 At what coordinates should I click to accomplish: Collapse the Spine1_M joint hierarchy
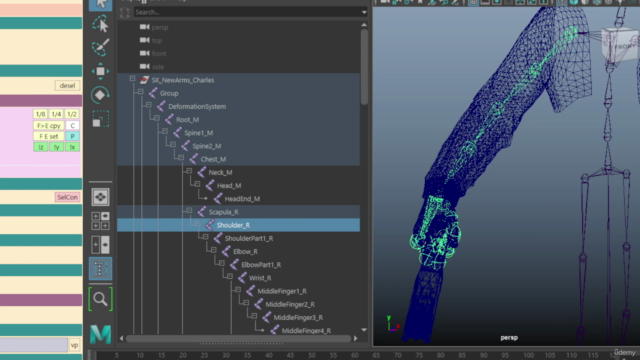click(165, 131)
